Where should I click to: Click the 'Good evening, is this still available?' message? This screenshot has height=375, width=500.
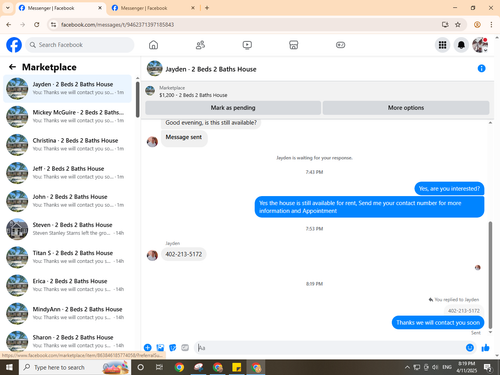coord(211,123)
